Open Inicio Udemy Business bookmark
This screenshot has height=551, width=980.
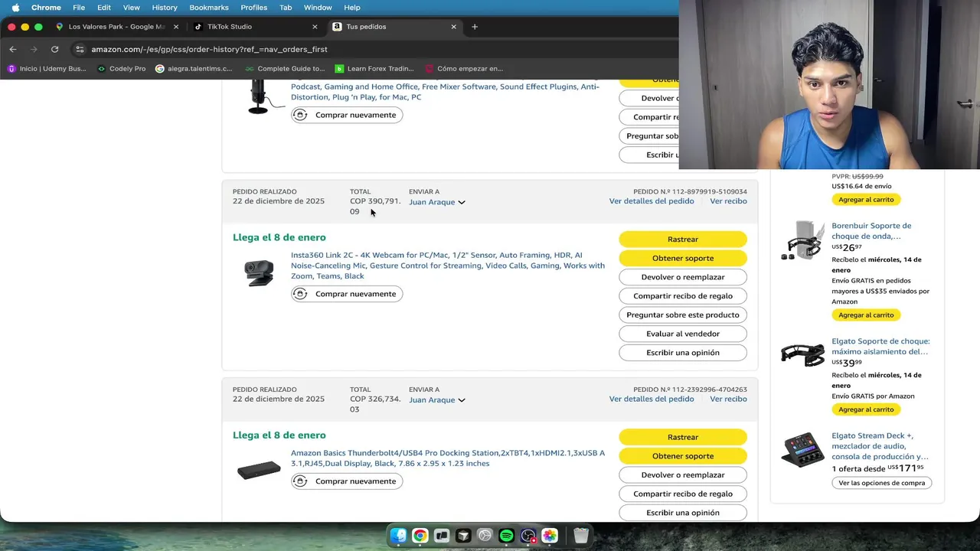pyautogui.click(x=47, y=68)
